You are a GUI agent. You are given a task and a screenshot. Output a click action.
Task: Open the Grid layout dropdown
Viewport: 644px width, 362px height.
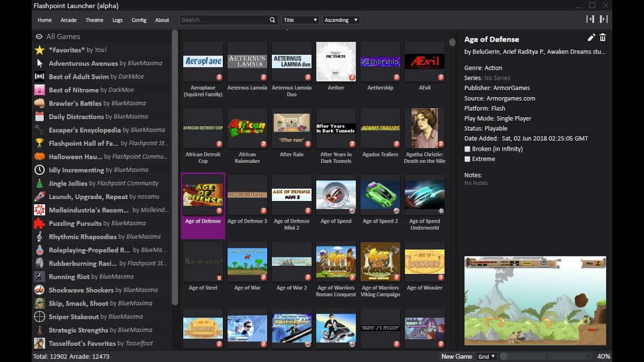487,356
